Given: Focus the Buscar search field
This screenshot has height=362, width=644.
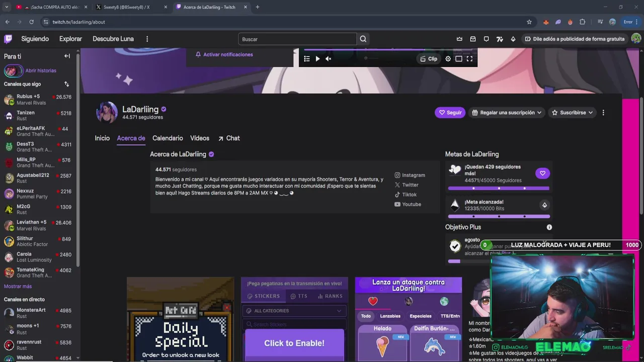Looking at the screenshot, I should click(x=297, y=39).
